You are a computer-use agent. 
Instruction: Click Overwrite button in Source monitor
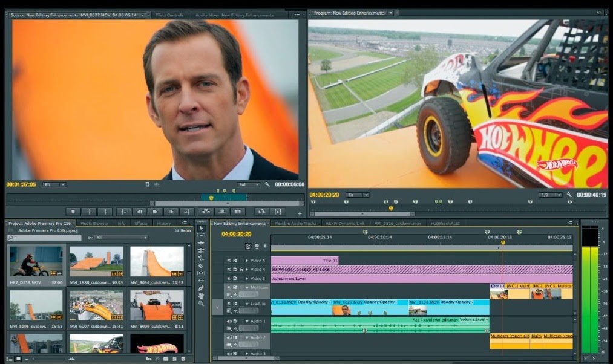222,212
